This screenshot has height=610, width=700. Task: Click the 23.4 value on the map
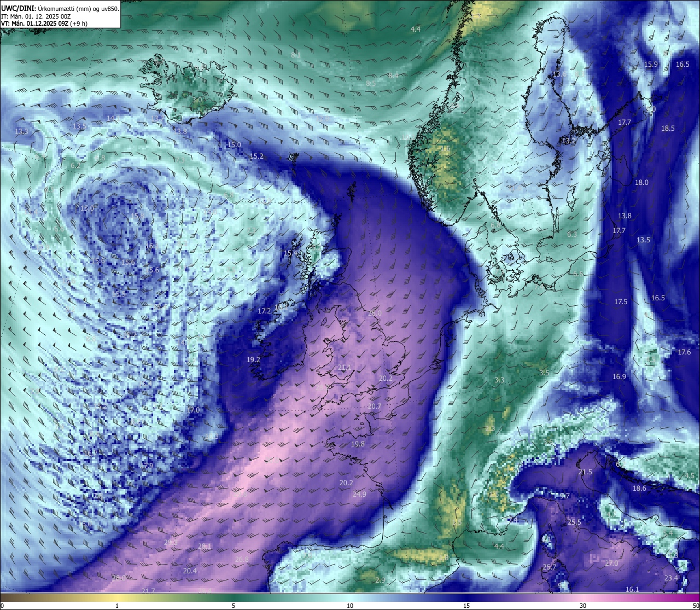pos(671,578)
